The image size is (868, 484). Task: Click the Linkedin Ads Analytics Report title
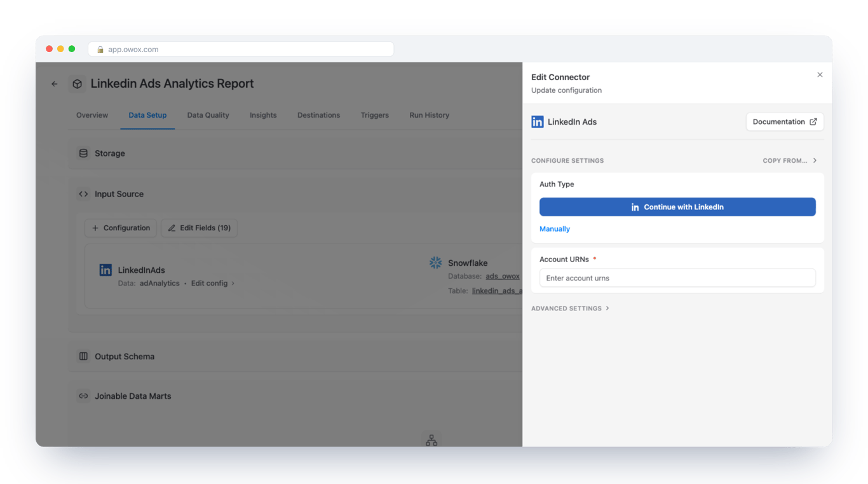(172, 84)
